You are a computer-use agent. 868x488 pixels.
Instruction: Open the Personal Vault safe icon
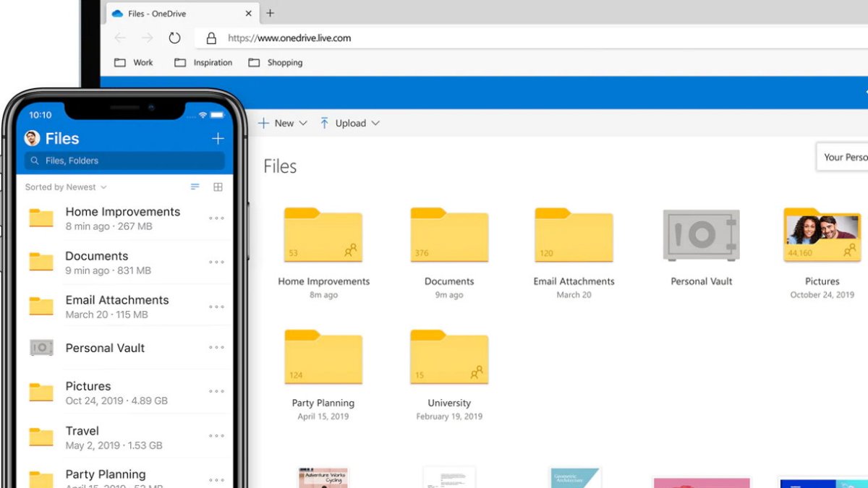click(701, 236)
